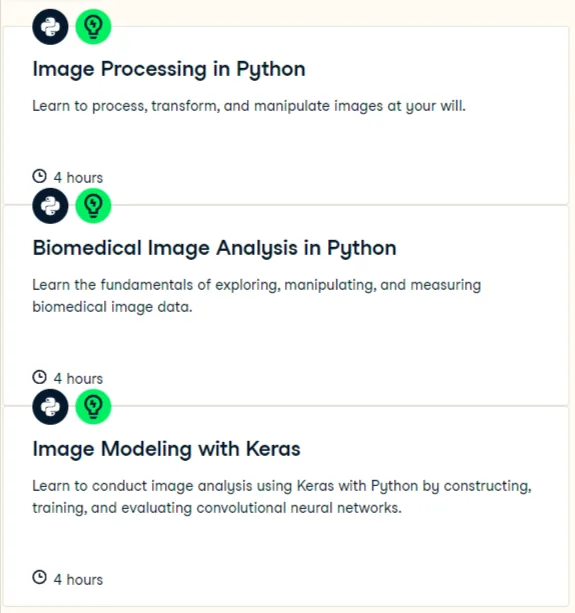Click clock icon on Image Modeling with Keras card
Image resolution: width=575 pixels, height=613 pixels.
39,577
